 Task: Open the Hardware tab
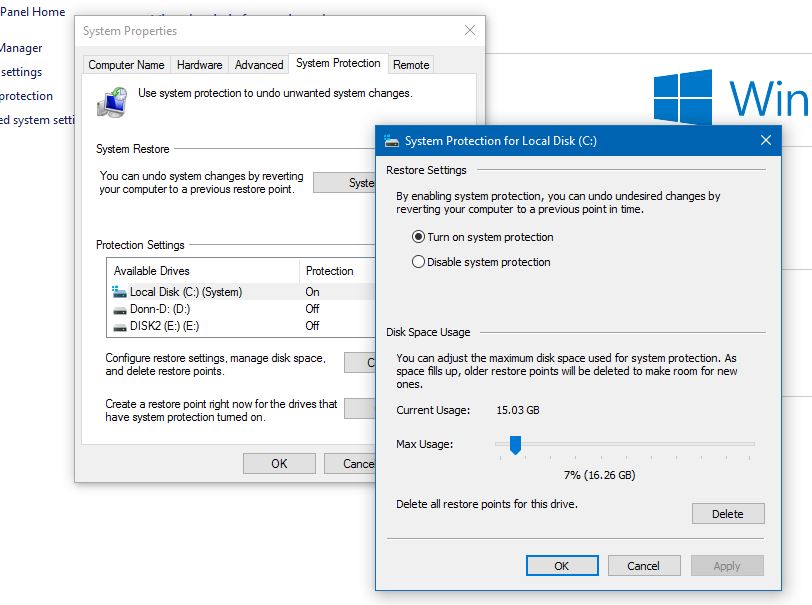tap(198, 64)
